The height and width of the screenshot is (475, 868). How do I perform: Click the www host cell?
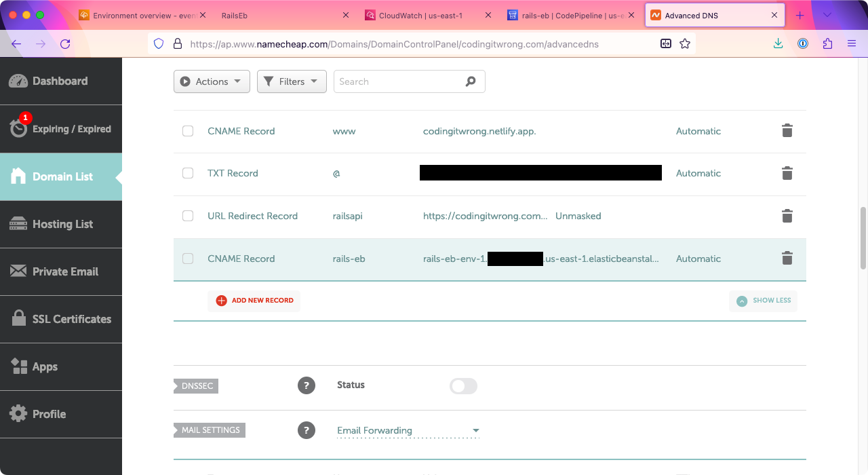(x=344, y=131)
